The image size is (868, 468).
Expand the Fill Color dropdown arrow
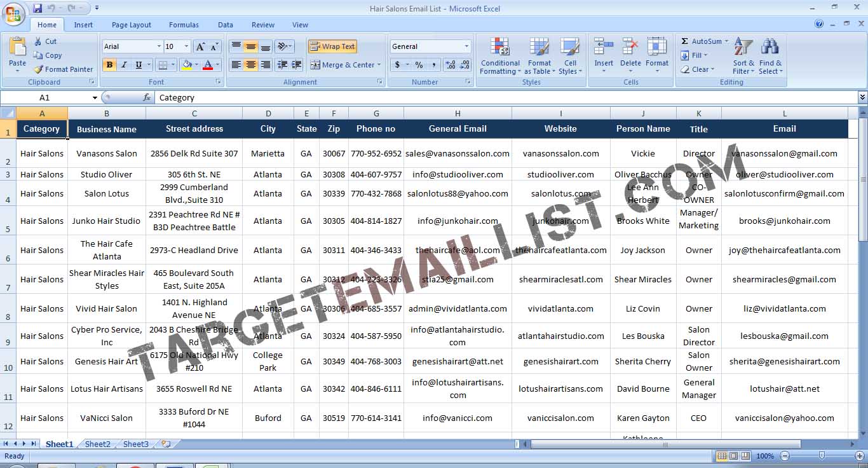click(x=196, y=65)
